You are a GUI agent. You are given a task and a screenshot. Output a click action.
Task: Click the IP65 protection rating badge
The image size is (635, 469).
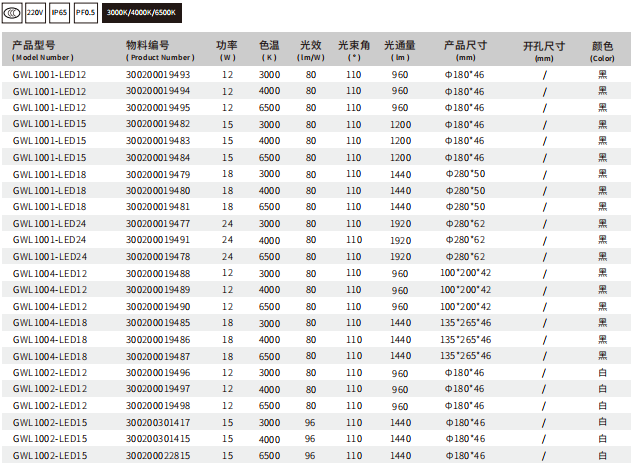(x=60, y=13)
